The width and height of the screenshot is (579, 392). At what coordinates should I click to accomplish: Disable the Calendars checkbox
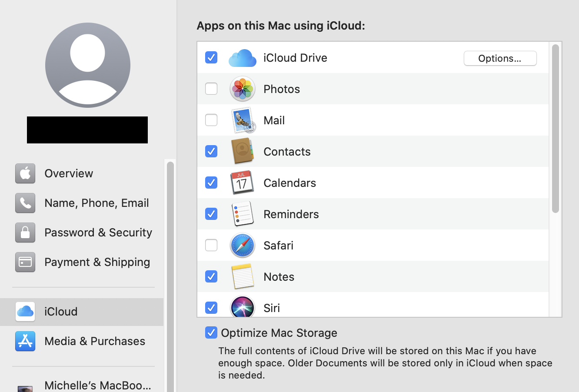point(211,183)
